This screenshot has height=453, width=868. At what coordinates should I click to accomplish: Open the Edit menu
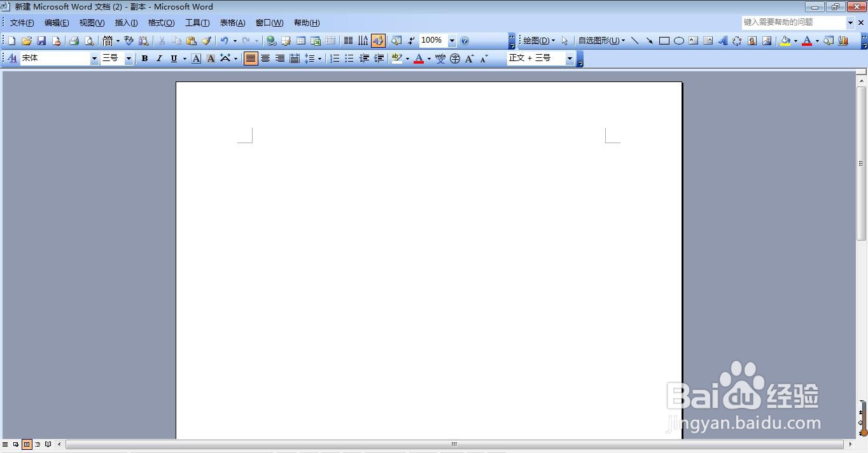(57, 23)
